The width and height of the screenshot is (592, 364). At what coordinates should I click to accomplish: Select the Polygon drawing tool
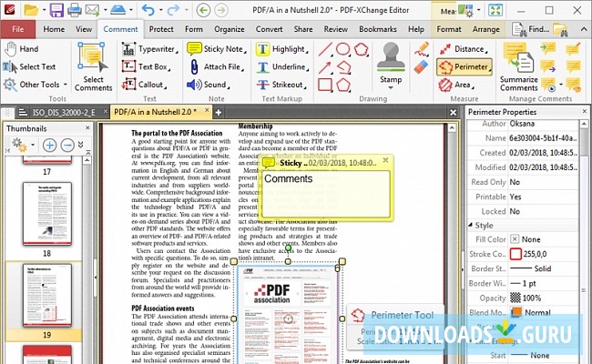343,85
